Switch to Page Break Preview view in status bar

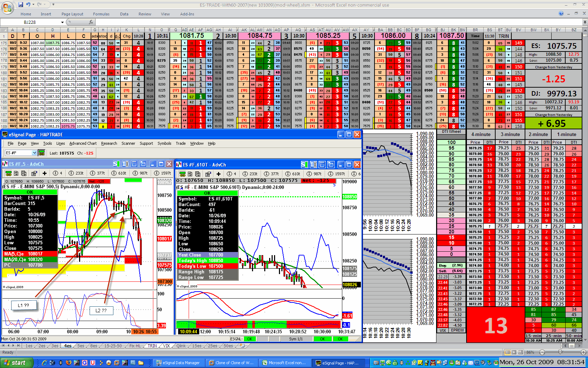(520, 352)
